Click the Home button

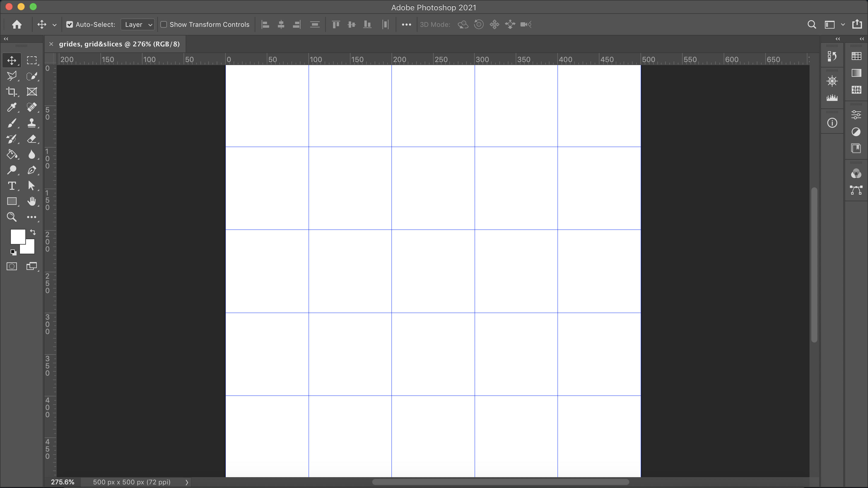click(x=17, y=25)
